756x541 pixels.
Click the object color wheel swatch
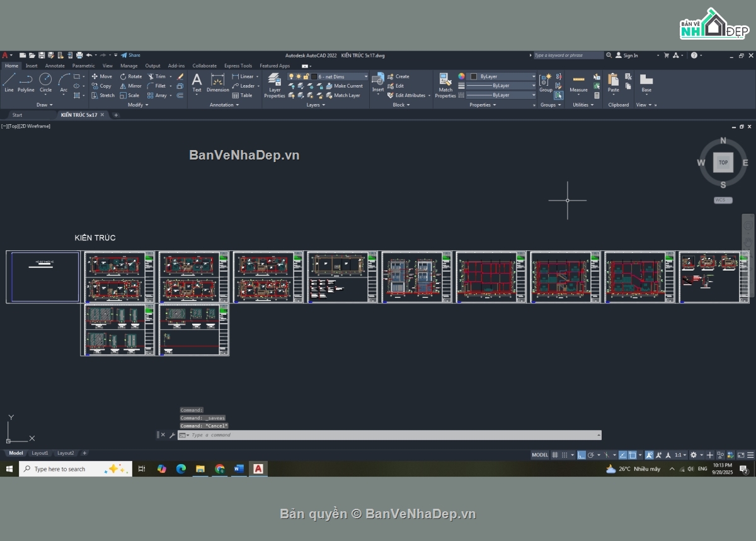point(461,76)
